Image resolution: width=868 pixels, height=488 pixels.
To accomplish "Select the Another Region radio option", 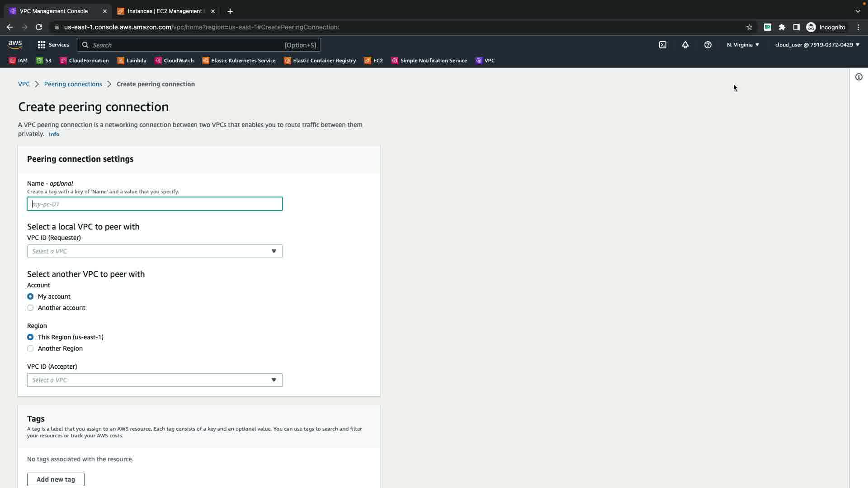I will point(30,348).
